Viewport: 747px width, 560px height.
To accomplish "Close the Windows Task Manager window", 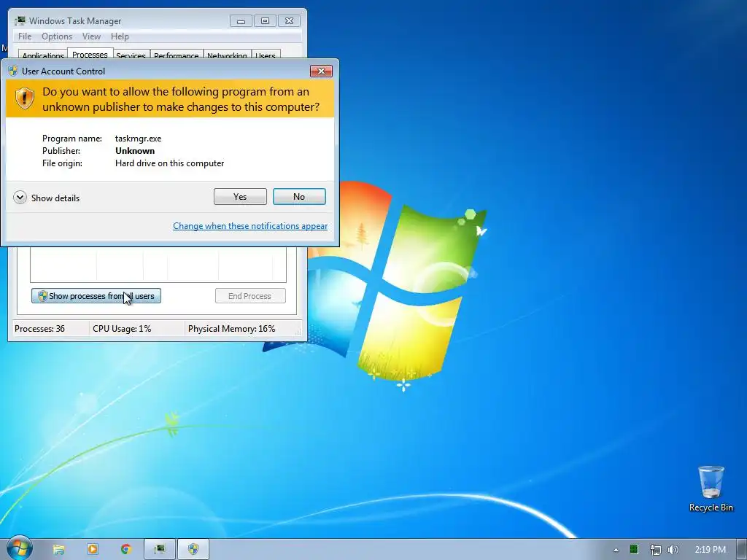I will click(289, 21).
